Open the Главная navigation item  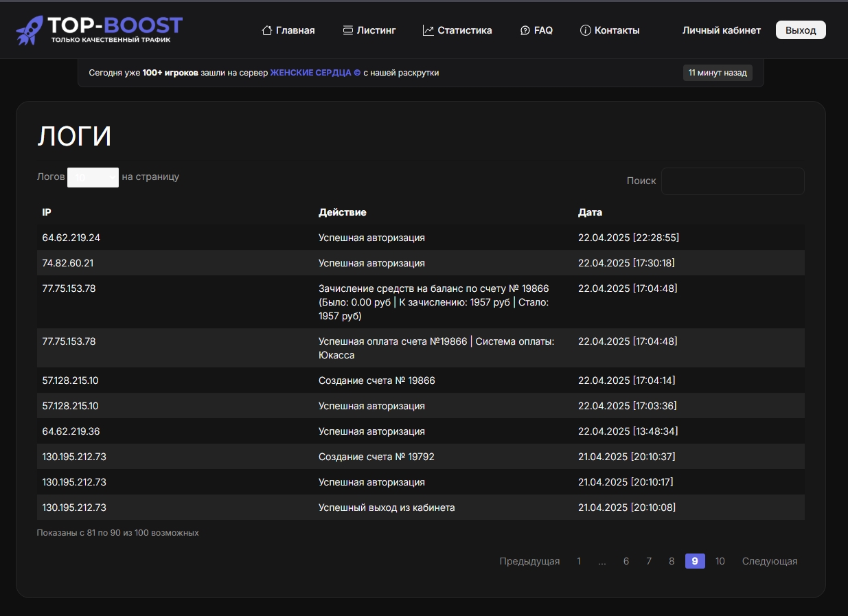[295, 30]
